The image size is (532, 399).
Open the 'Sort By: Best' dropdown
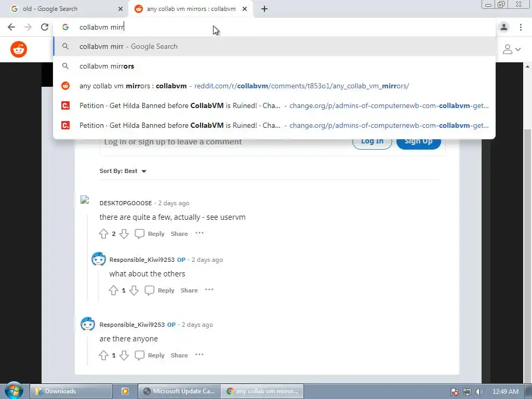click(123, 171)
